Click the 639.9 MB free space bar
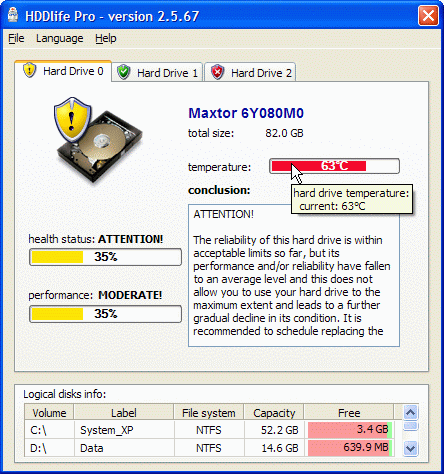This screenshot has width=444, height=474. pyautogui.click(x=350, y=448)
